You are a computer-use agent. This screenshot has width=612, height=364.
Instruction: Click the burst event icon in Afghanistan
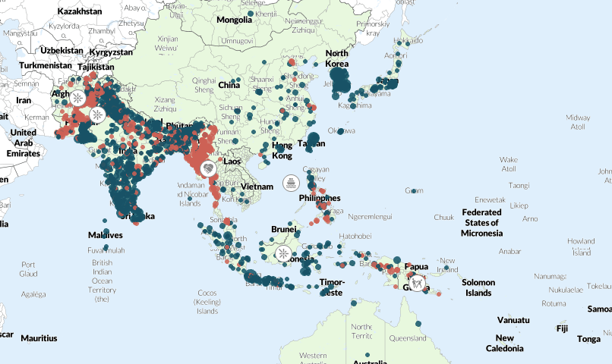(77, 98)
